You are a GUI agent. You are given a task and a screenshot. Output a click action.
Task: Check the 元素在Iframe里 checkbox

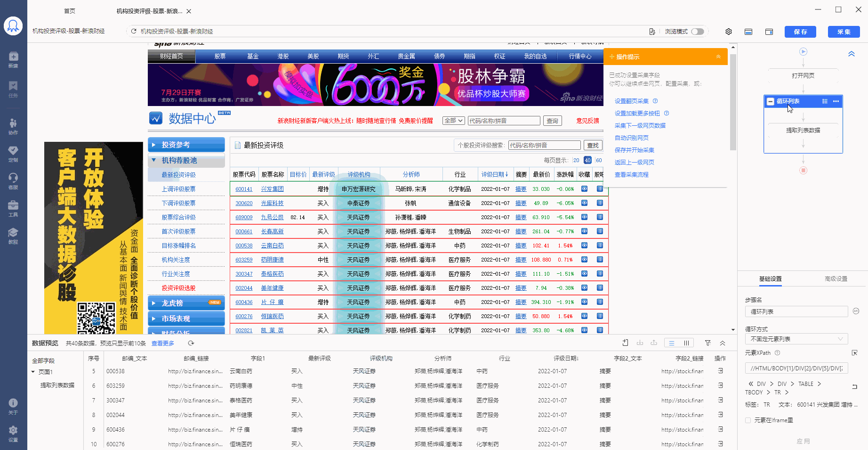point(748,420)
